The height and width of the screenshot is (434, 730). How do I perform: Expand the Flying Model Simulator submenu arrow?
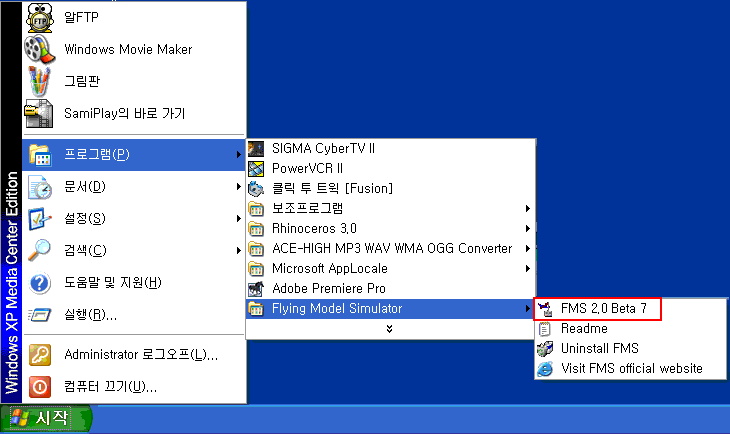[527, 309]
